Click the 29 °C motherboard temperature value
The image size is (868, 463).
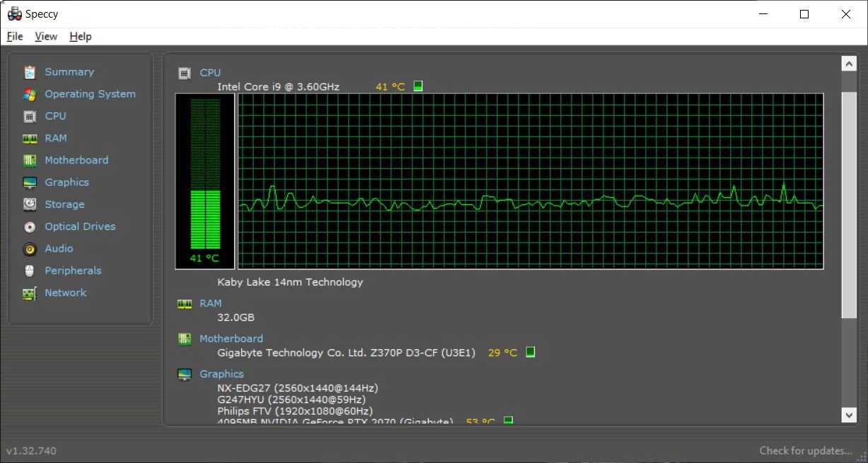502,353
